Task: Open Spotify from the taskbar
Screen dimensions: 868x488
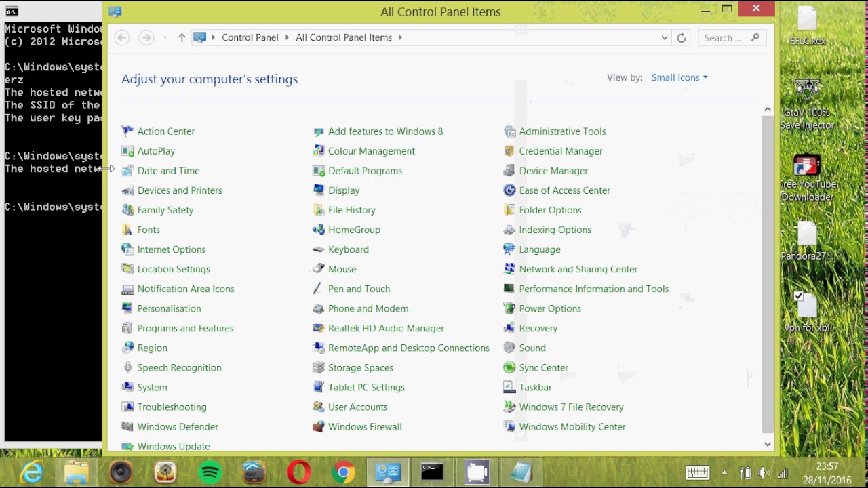Action: pos(210,472)
